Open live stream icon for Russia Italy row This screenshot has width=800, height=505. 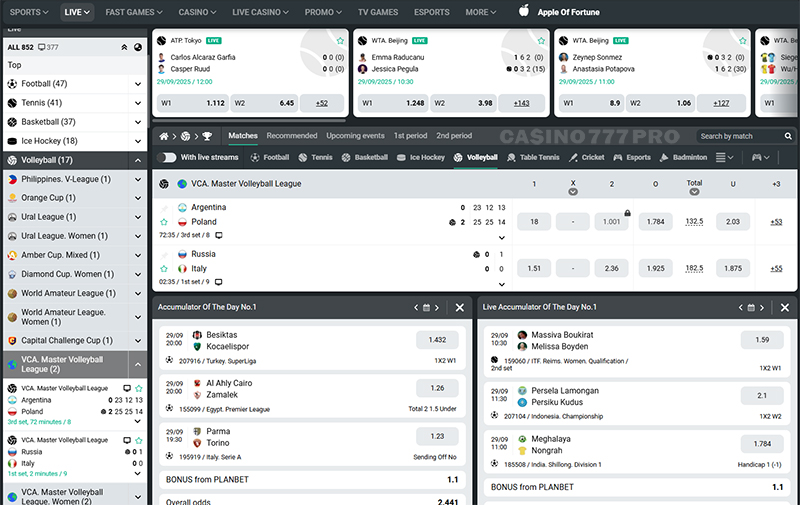[x=219, y=282]
